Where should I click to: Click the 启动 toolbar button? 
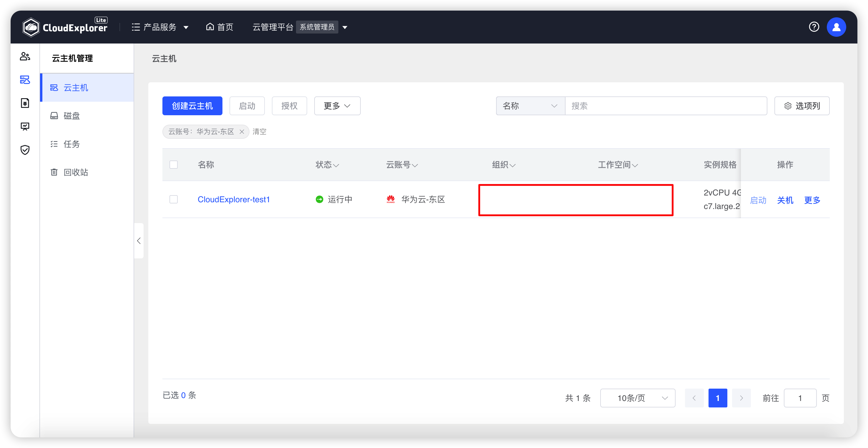[x=247, y=106]
